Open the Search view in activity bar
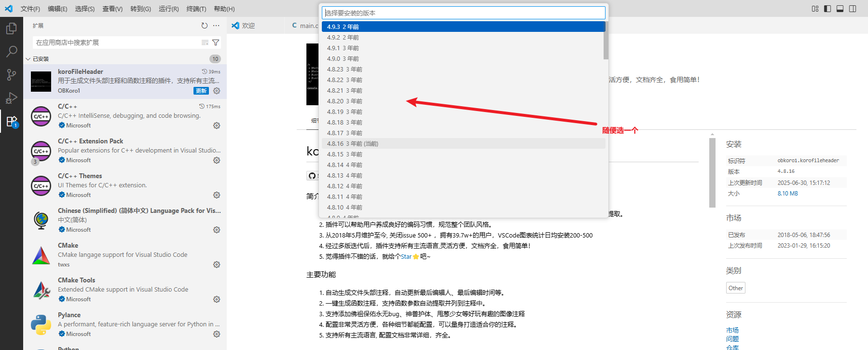The height and width of the screenshot is (350, 868). tap(11, 51)
